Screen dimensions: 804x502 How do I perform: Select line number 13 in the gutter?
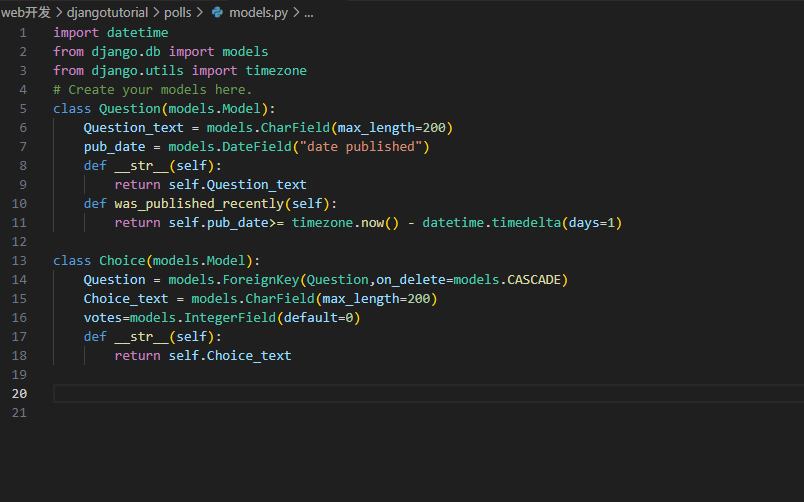pos(20,261)
